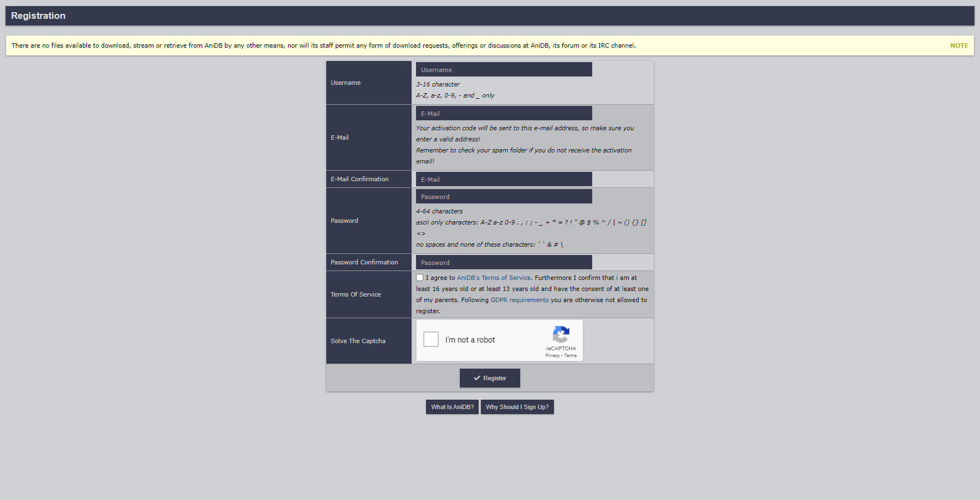Image resolution: width=980 pixels, height=500 pixels.
Task: Click the 'Password Confirmation' row label
Action: click(365, 262)
